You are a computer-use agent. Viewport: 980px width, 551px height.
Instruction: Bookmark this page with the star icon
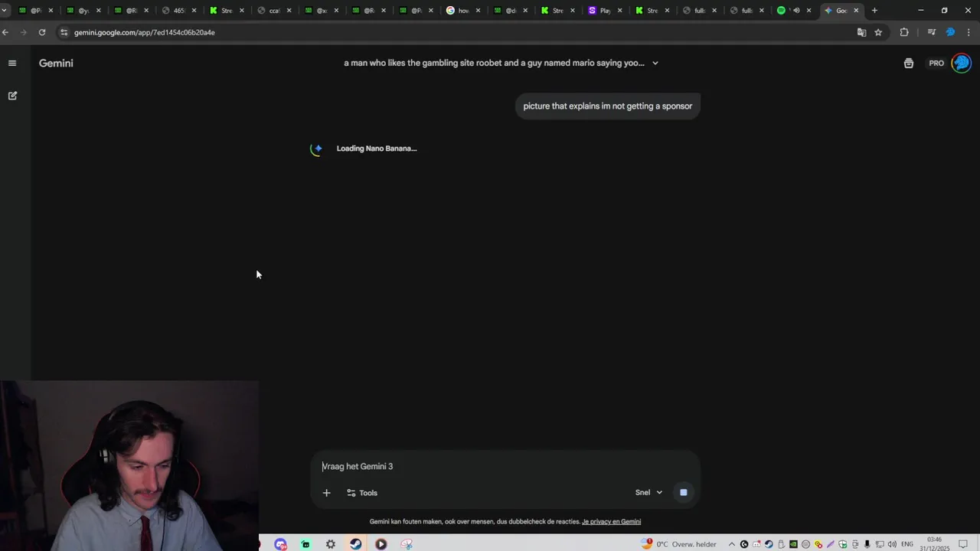click(x=878, y=32)
